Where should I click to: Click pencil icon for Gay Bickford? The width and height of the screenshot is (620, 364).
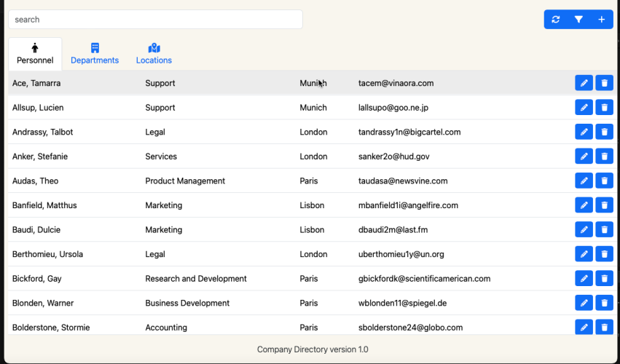(584, 279)
